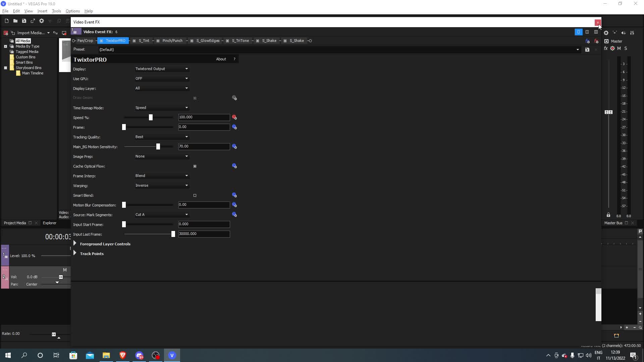Switch to the Explorer tab

49,223
